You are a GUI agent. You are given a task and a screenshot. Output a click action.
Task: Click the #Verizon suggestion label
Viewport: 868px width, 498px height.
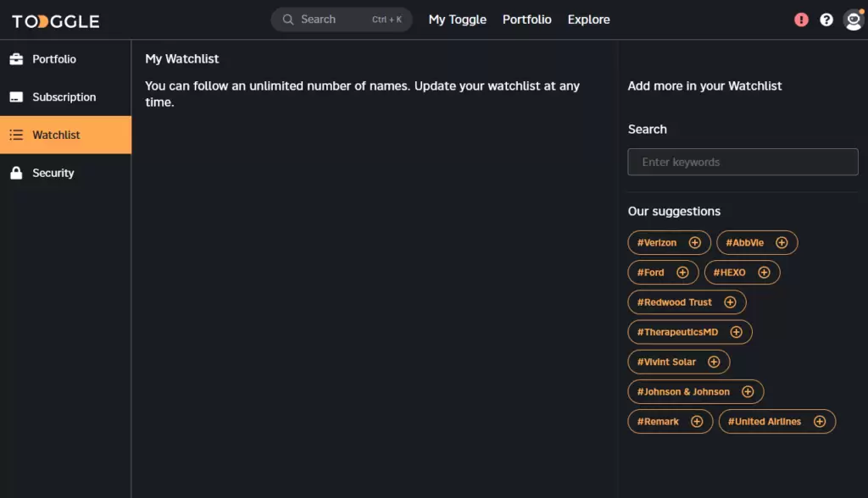click(x=657, y=242)
